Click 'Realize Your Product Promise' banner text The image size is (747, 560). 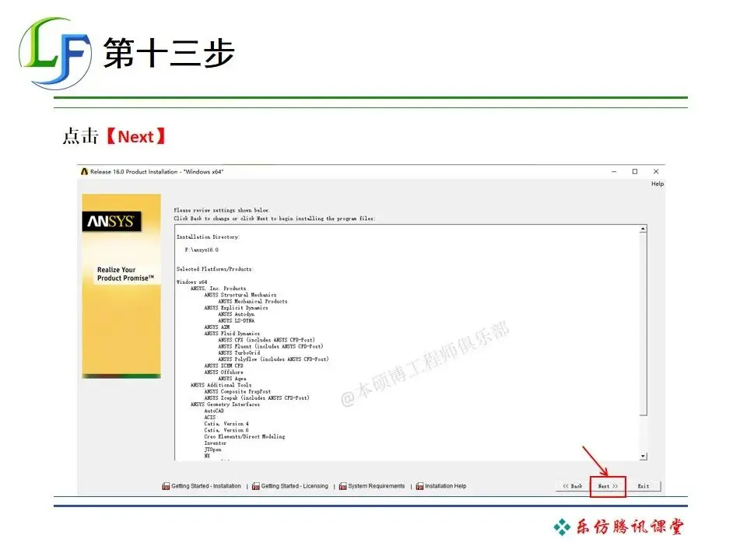point(125,274)
